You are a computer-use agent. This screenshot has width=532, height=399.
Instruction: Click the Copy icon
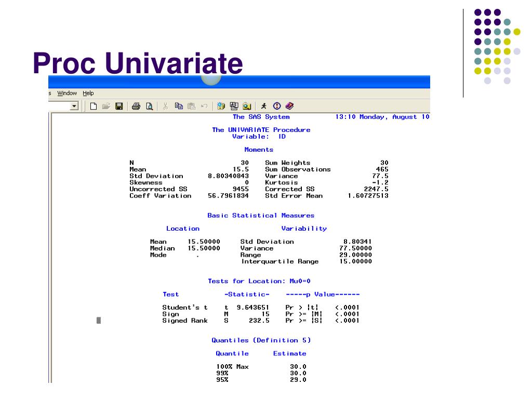[179, 106]
